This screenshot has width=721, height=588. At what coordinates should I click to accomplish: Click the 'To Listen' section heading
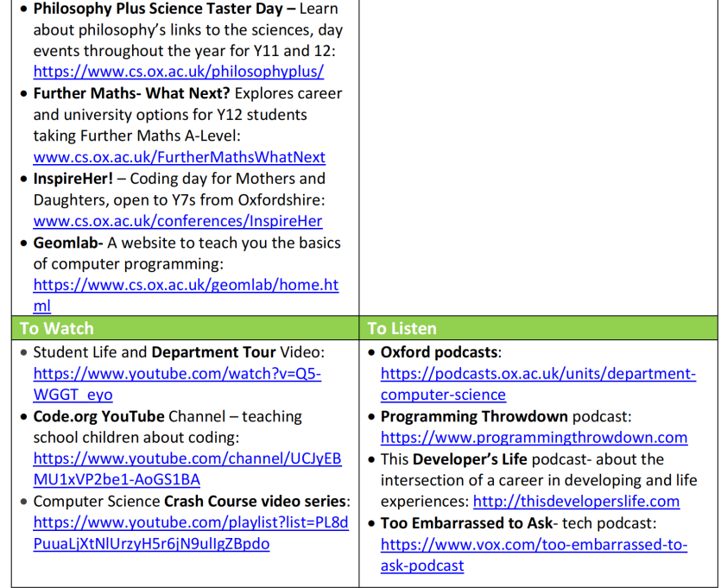[x=402, y=328]
